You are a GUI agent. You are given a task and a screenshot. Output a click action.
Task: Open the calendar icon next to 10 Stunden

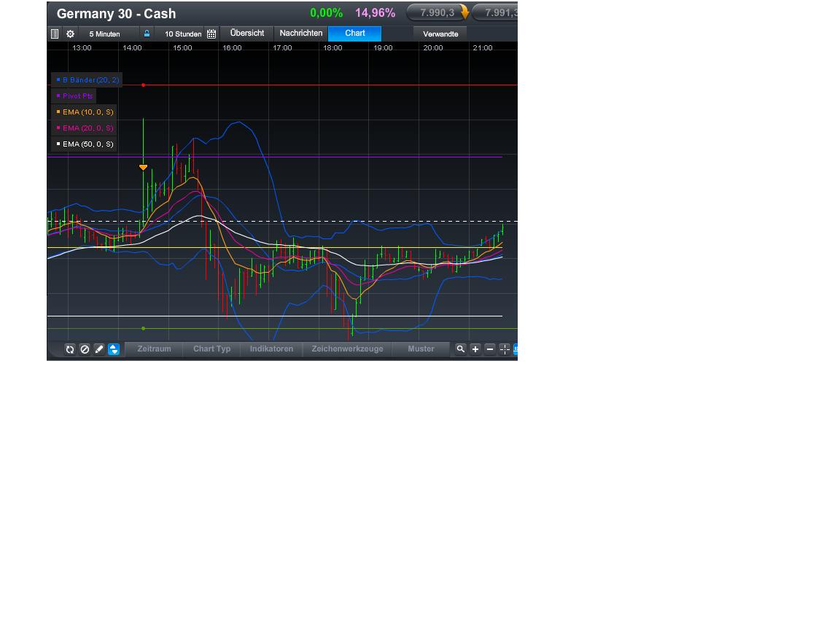(x=211, y=34)
